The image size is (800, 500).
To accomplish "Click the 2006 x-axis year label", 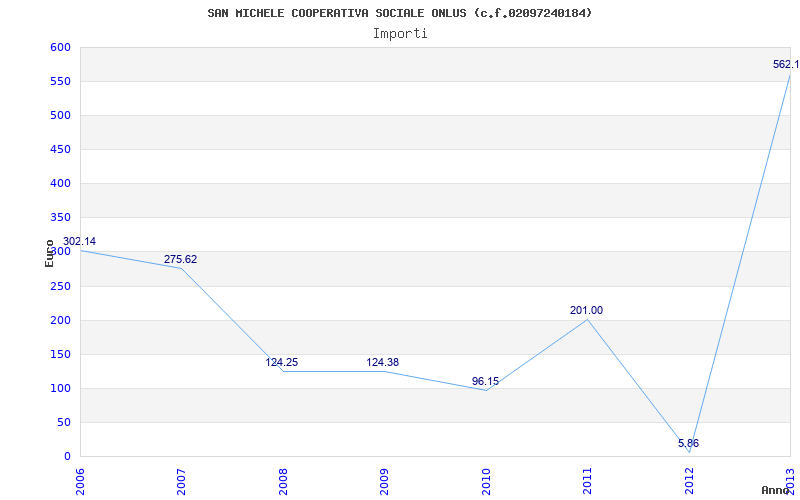I will pyautogui.click(x=80, y=481).
